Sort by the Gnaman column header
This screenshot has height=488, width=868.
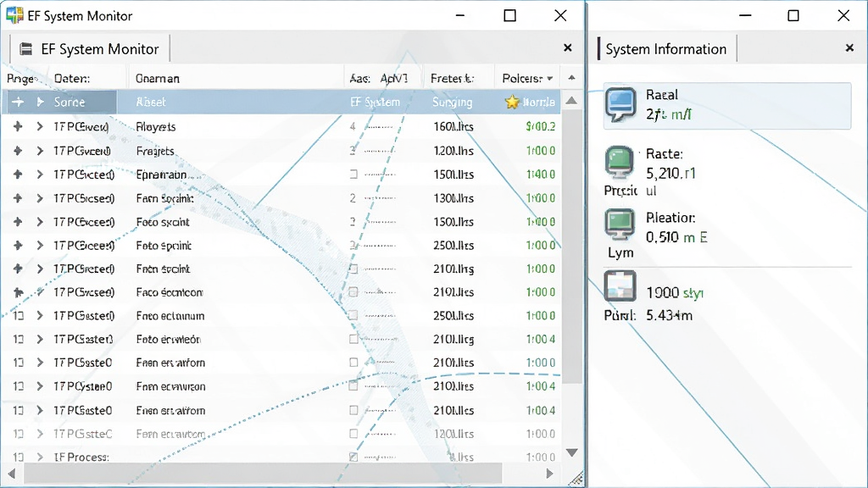[x=158, y=79]
